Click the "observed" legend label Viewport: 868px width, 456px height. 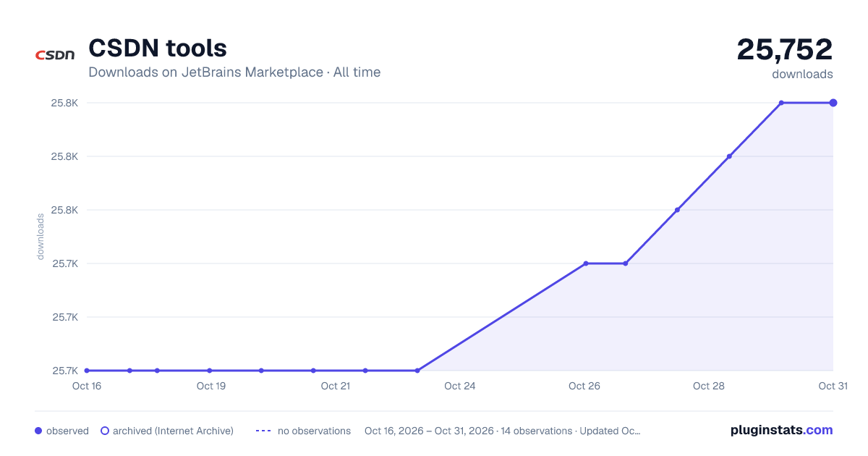(67, 431)
